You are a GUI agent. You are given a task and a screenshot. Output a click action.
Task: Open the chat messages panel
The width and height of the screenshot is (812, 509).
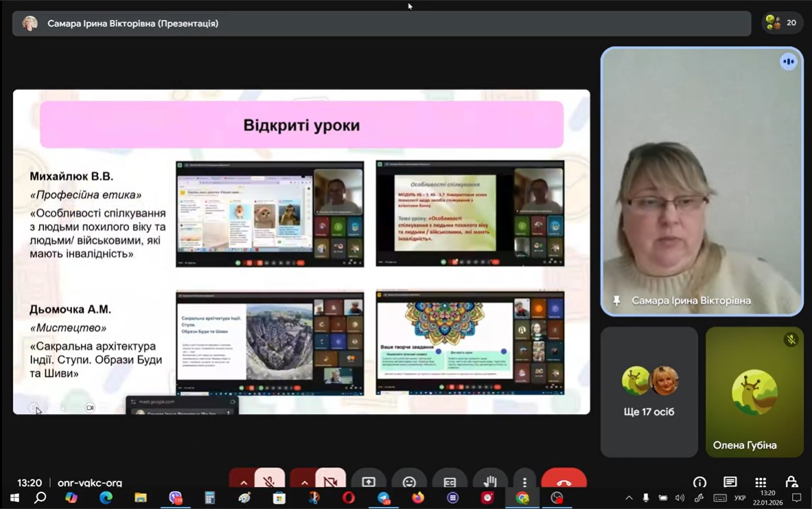(730, 482)
